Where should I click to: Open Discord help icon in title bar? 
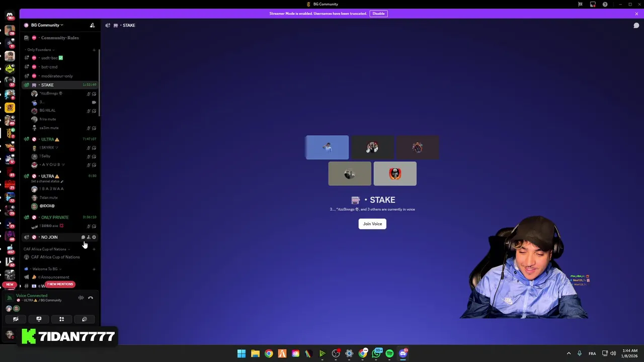pos(605,4)
